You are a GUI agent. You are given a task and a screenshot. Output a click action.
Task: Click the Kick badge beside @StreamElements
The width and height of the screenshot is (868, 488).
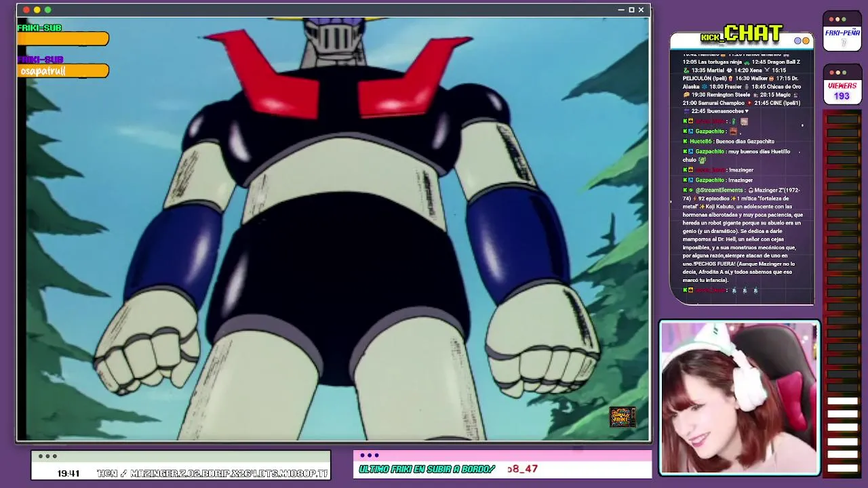point(686,190)
